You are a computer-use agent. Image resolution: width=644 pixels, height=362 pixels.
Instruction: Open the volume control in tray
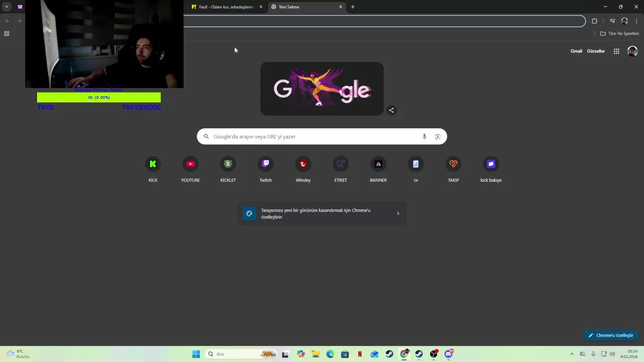click(x=612, y=354)
